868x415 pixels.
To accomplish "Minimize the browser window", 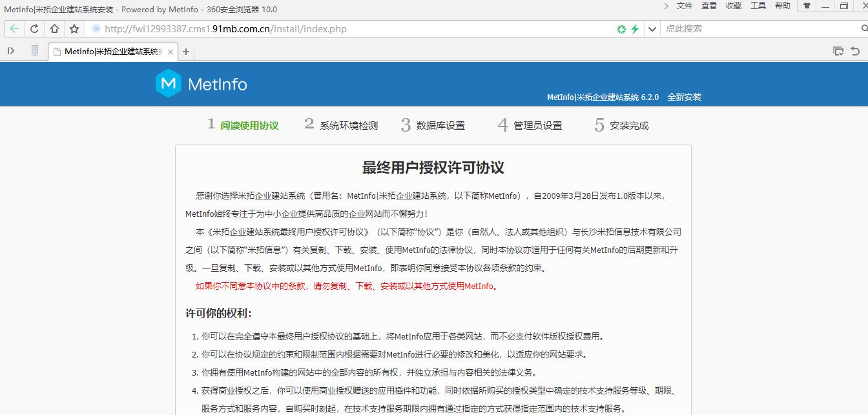I will tap(825, 6).
